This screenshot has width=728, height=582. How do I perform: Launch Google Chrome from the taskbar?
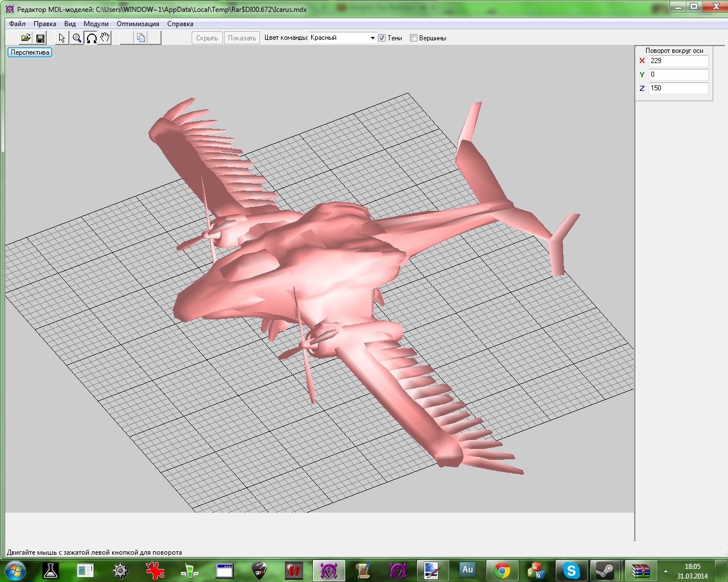point(502,570)
